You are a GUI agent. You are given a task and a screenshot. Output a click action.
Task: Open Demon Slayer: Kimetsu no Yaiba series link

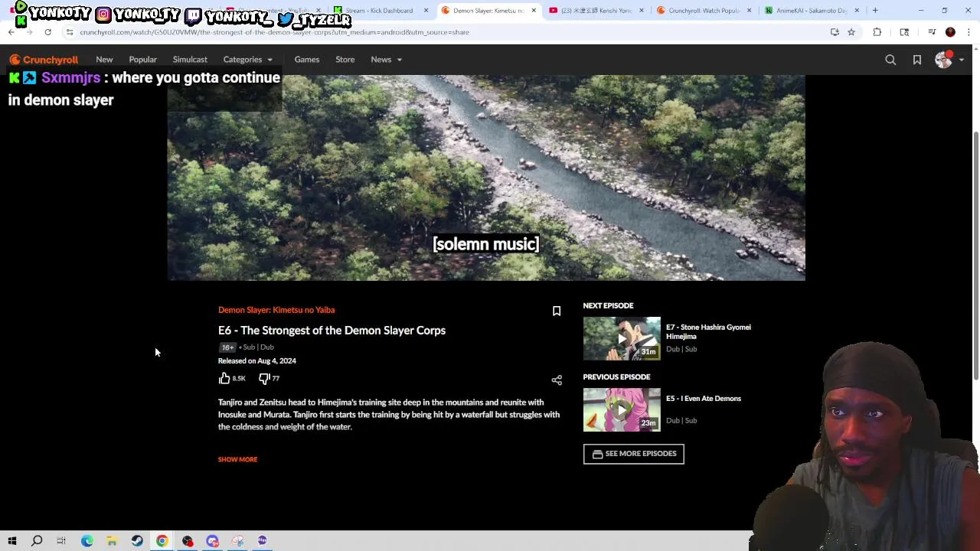(276, 310)
